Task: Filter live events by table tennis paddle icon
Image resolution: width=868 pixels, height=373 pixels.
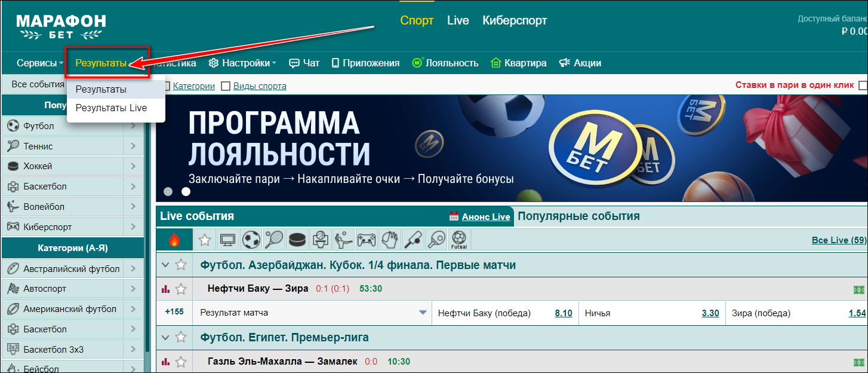Action: tap(436, 240)
